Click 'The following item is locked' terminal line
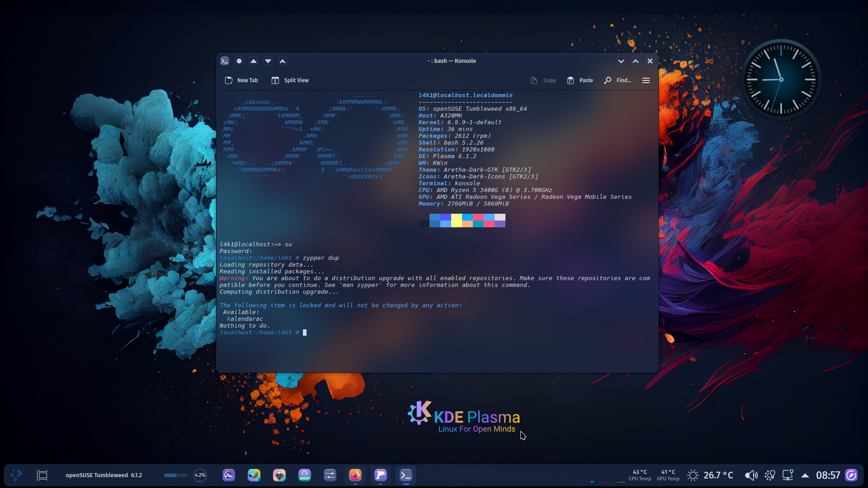 [340, 305]
